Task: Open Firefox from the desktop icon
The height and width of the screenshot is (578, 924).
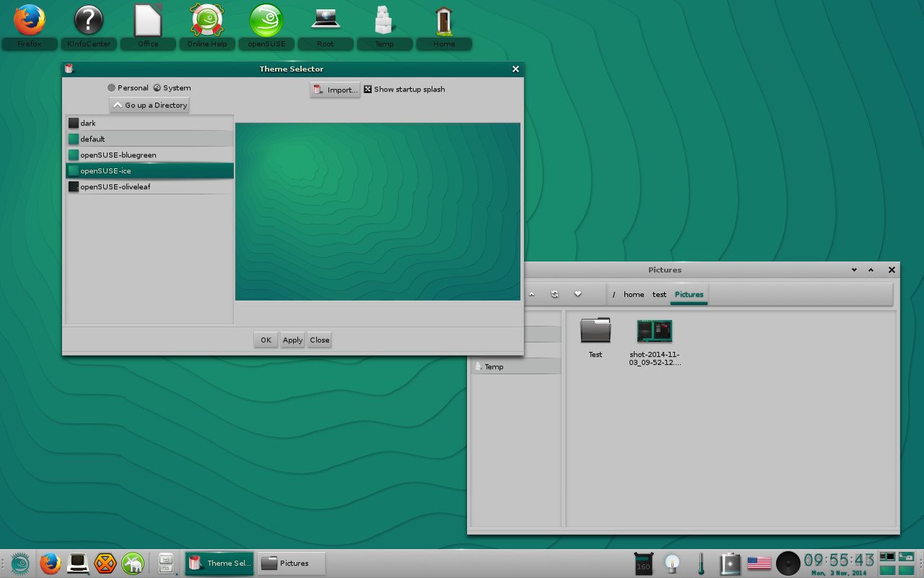Action: (x=30, y=21)
